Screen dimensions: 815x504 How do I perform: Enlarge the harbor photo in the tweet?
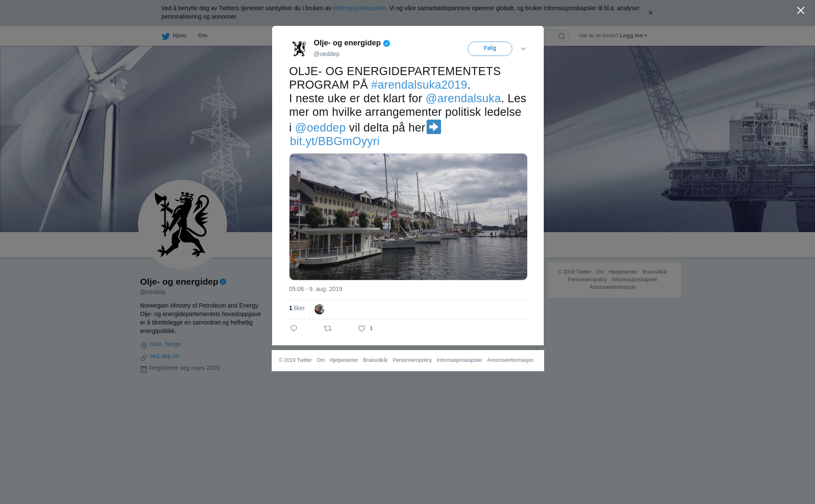tap(408, 217)
